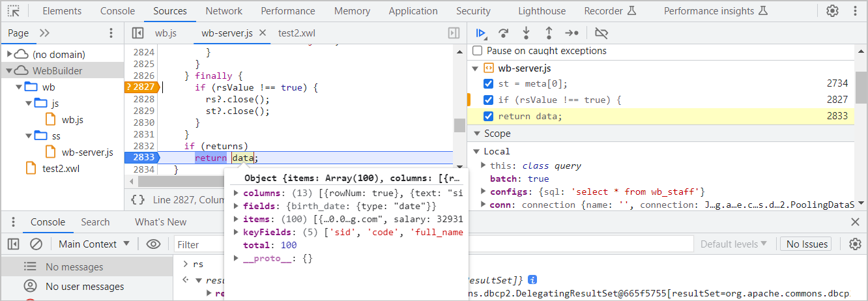Click the wb-server.js file icon in breakpoints
The image size is (868, 301).
(488, 68)
